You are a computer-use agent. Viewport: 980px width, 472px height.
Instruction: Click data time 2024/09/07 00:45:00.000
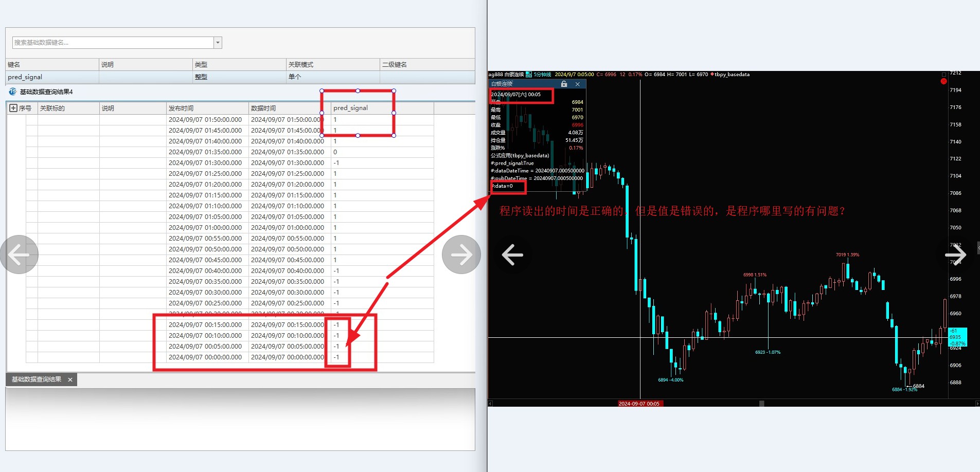pos(288,260)
